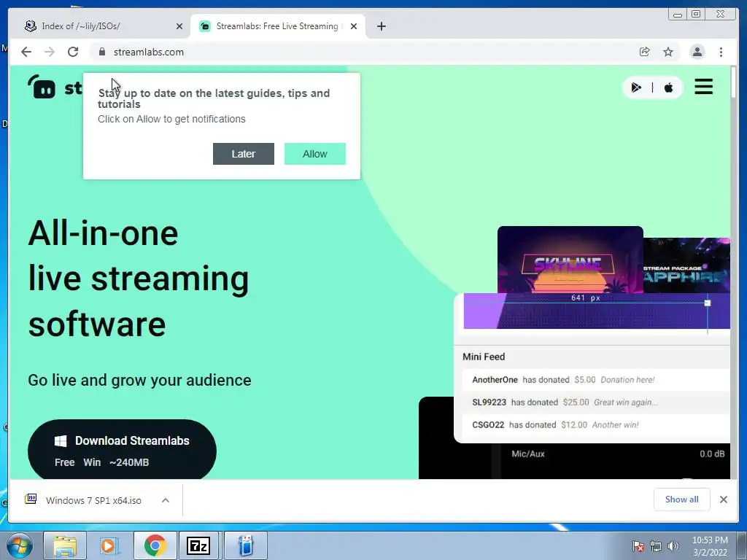Click the Streamlabs logo icon

[x=42, y=87]
